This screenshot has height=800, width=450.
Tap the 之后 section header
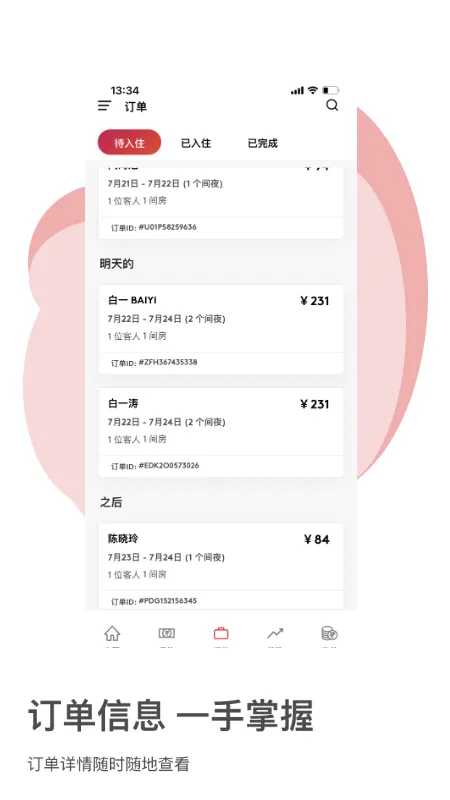point(111,502)
